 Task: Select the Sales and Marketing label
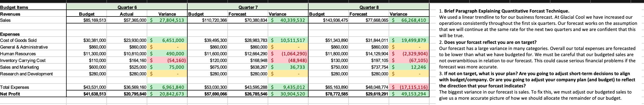click(x=33, y=67)
